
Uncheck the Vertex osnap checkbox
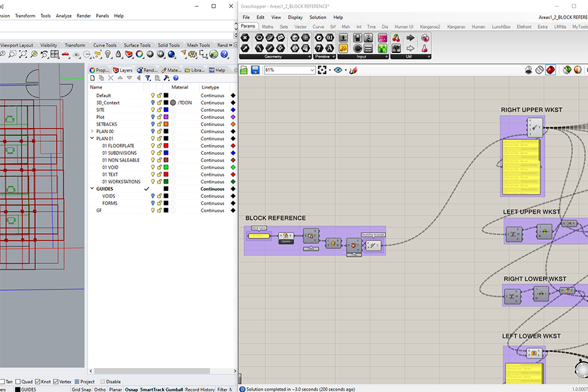click(56, 382)
